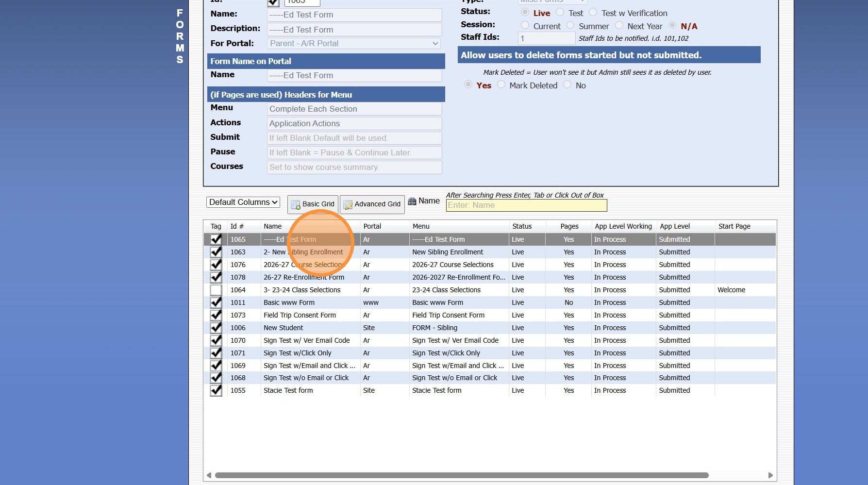Screen dimensions: 868x485
Task: Click the grid scrollbar's left arrow
Action: (209, 475)
